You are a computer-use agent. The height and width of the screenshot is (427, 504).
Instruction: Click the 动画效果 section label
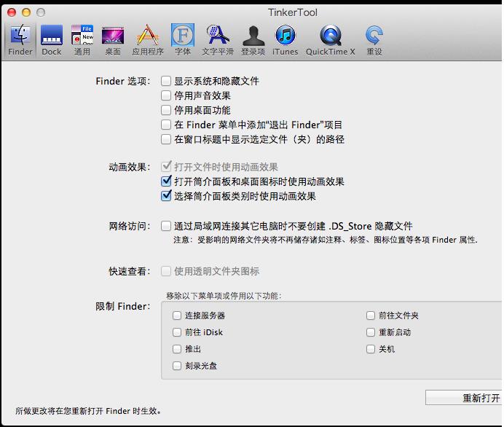tap(129, 167)
